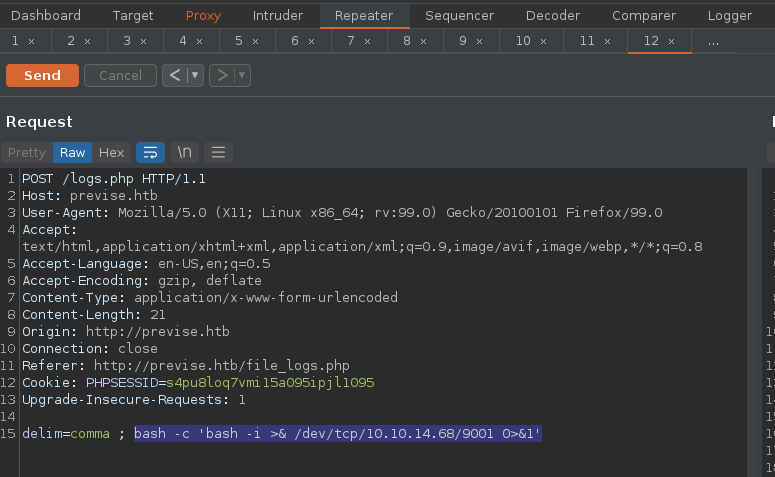Image resolution: width=775 pixels, height=477 pixels.
Task: Toggle show non-printable characters (\n)
Action: [184, 153]
